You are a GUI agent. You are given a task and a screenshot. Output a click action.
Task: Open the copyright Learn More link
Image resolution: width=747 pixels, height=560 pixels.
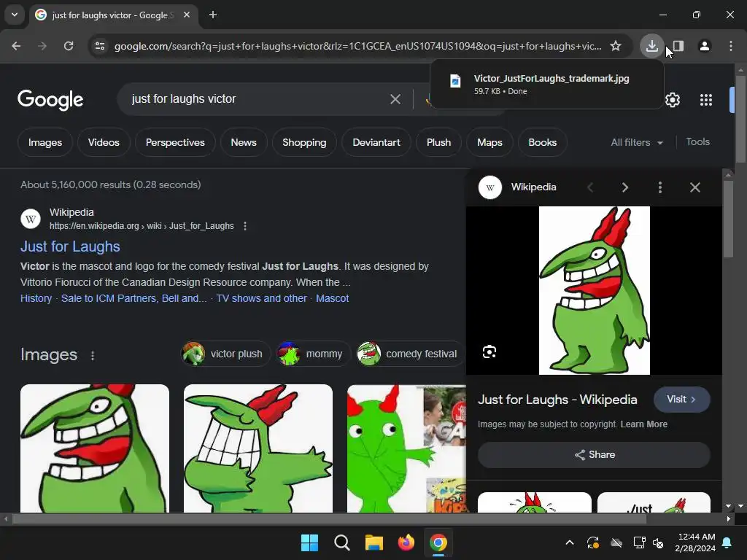(643, 424)
